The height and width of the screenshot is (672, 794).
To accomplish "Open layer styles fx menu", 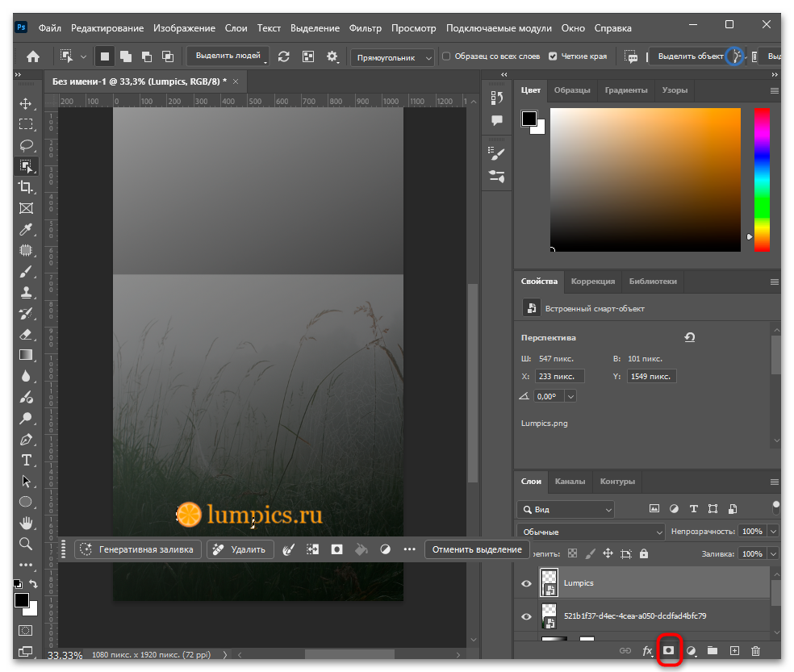I will coord(647,651).
